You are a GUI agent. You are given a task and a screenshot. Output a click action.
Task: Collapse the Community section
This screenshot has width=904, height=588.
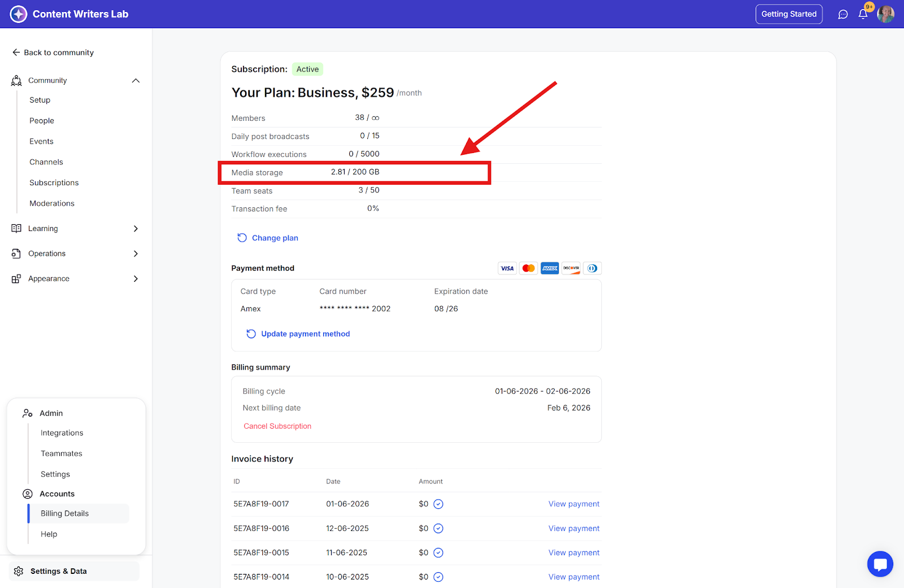click(136, 81)
